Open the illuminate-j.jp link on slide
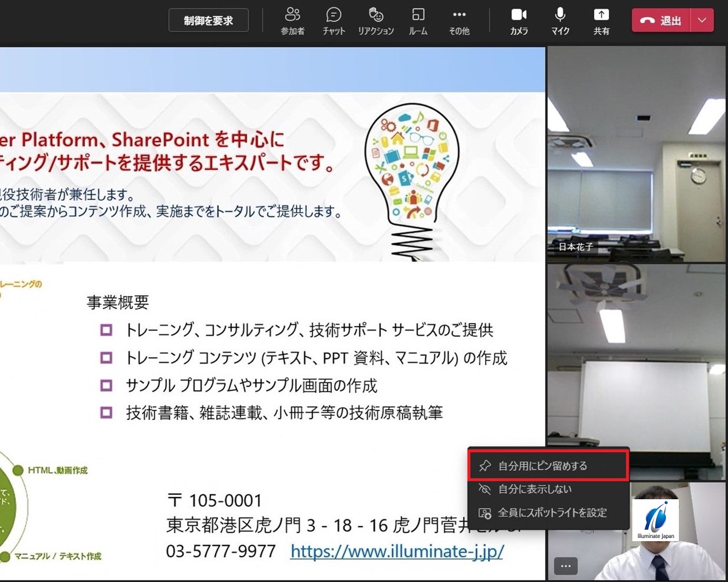This screenshot has width=728, height=582. coord(397,551)
